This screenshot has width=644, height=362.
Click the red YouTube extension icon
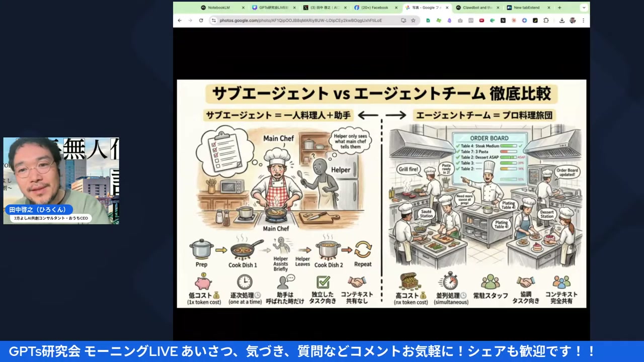pyautogui.click(x=481, y=21)
